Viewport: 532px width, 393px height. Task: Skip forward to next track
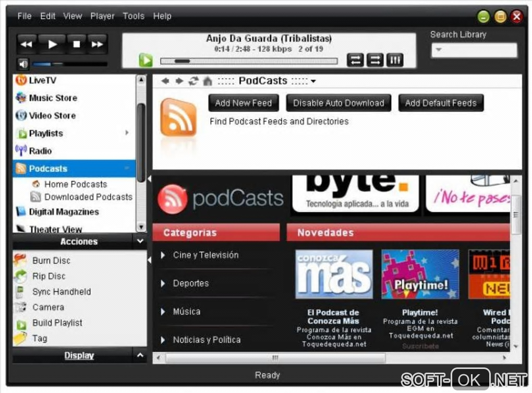point(98,44)
